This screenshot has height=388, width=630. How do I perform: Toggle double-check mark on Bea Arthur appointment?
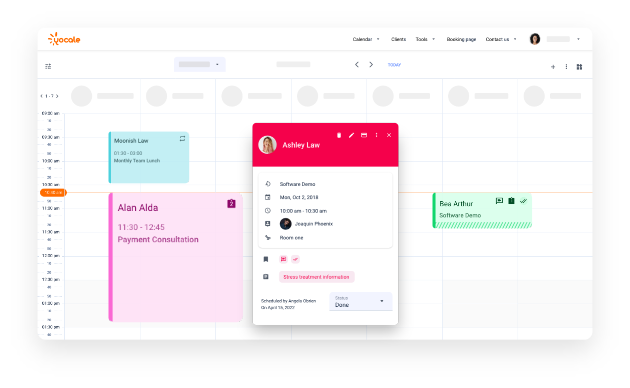[523, 201]
